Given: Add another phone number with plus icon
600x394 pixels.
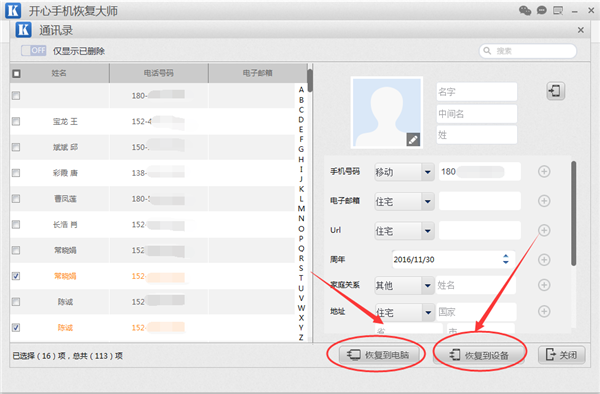Looking at the screenshot, I should (x=544, y=171).
